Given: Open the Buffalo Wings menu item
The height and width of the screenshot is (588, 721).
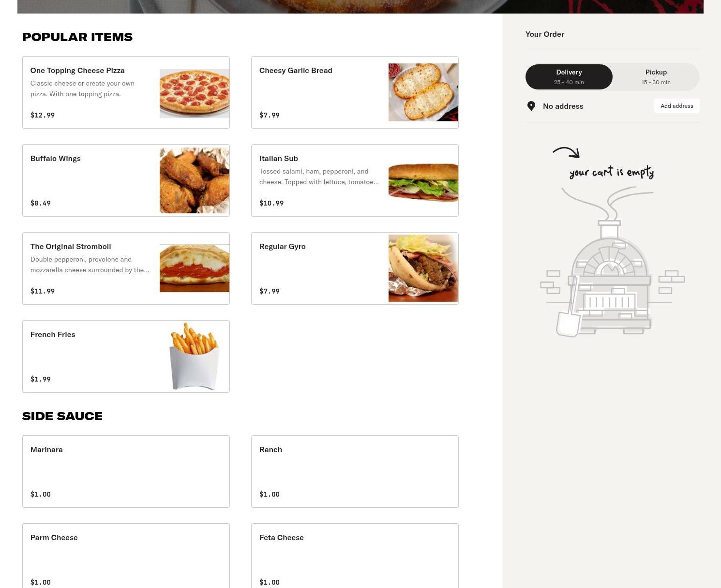Looking at the screenshot, I should 126,180.
